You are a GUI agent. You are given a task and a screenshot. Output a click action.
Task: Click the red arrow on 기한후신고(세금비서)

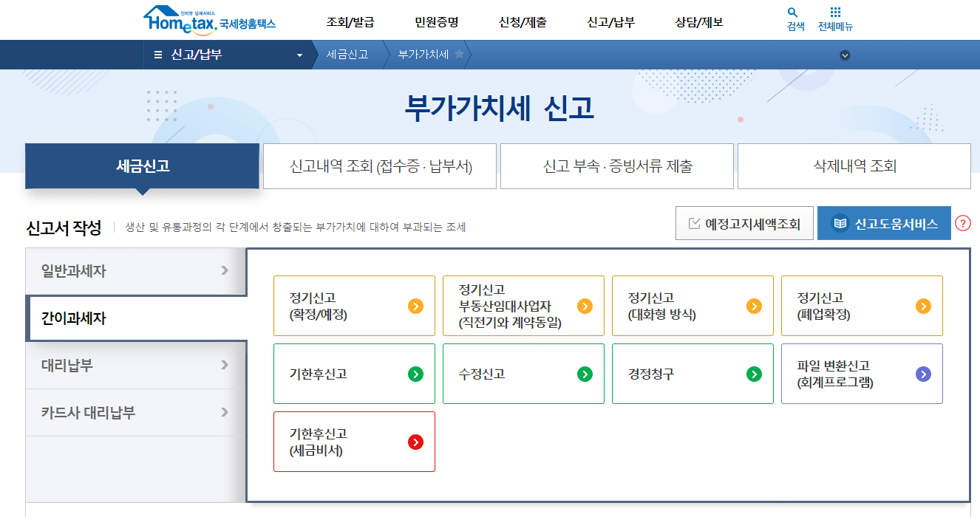click(x=416, y=442)
